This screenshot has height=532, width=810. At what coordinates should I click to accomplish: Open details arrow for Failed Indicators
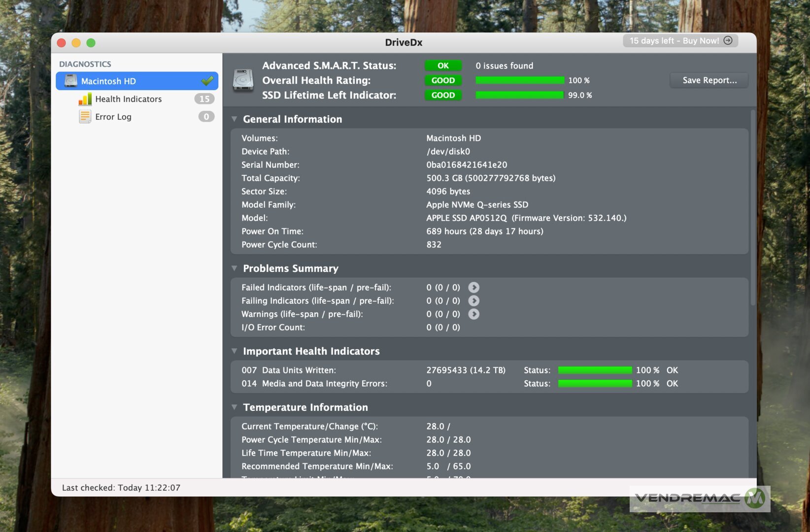click(473, 287)
